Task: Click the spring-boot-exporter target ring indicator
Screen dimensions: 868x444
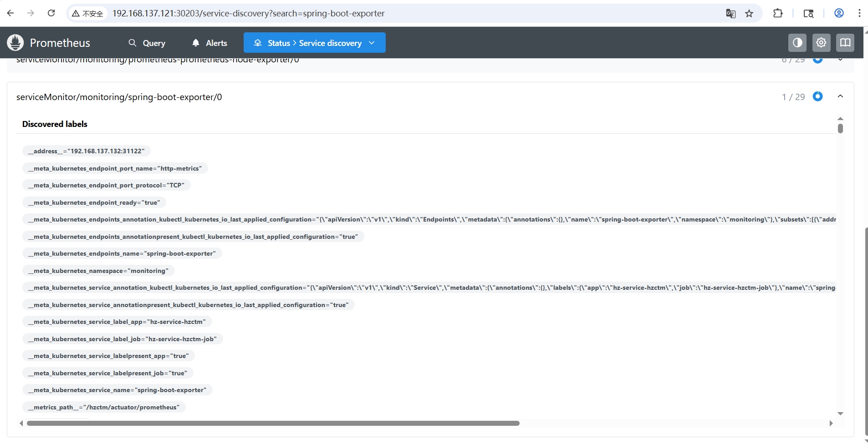Action: (x=817, y=96)
